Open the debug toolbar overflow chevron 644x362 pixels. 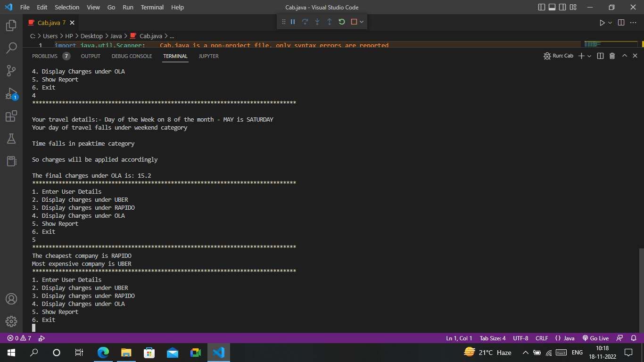pyautogui.click(x=361, y=22)
